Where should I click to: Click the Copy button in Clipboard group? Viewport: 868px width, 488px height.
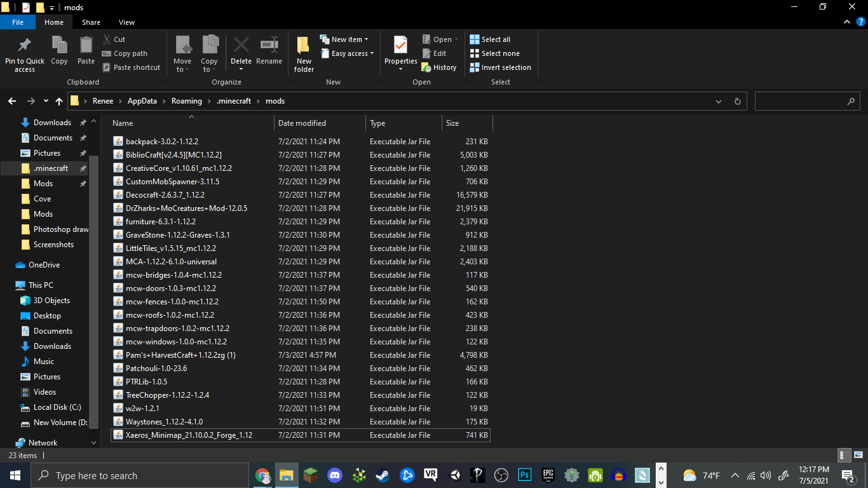pos(59,51)
